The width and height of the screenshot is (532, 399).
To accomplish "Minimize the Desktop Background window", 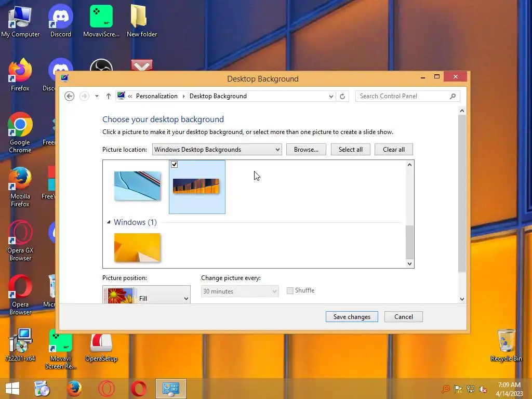I will 423,77.
